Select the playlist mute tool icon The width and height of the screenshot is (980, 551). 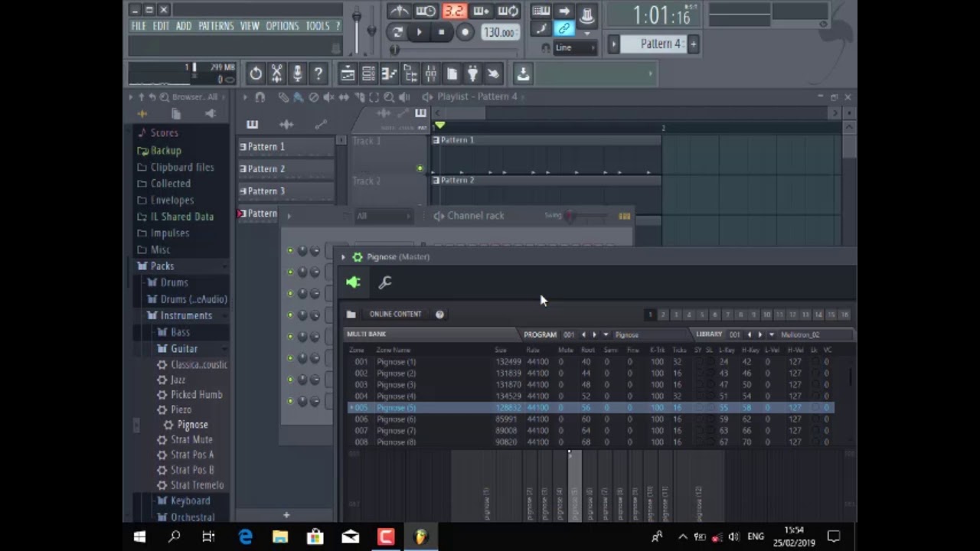[328, 97]
